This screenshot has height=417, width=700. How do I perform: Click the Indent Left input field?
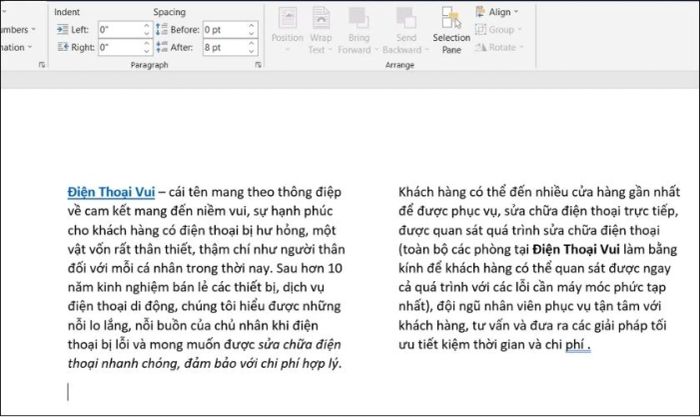pyautogui.click(x=120, y=30)
